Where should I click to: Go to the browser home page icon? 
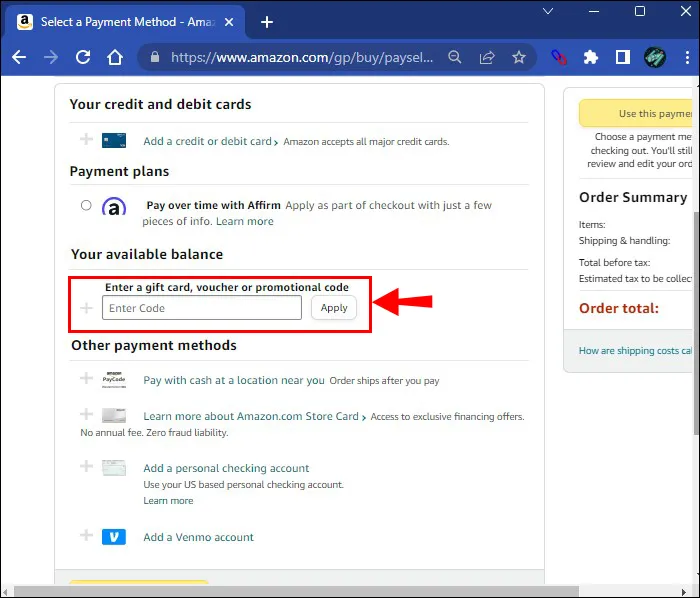115,57
